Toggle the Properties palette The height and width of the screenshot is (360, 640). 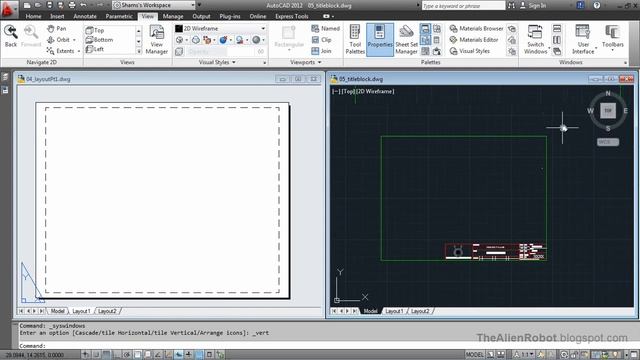[380, 40]
